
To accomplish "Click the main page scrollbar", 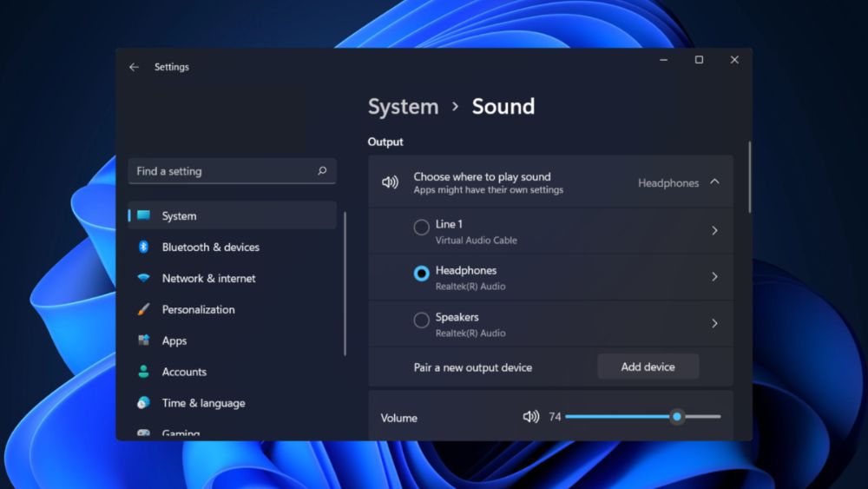I will point(750,177).
